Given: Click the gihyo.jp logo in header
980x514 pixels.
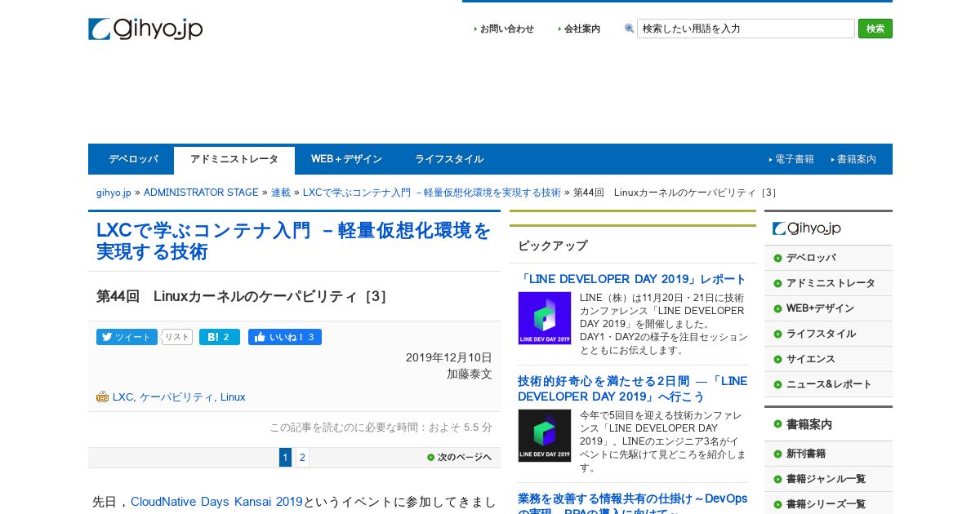Looking at the screenshot, I should click(145, 29).
